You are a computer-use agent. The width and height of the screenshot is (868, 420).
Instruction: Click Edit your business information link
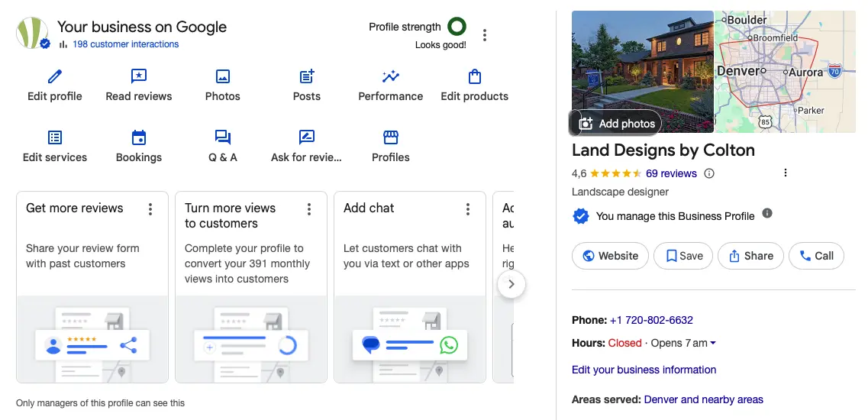click(x=644, y=370)
